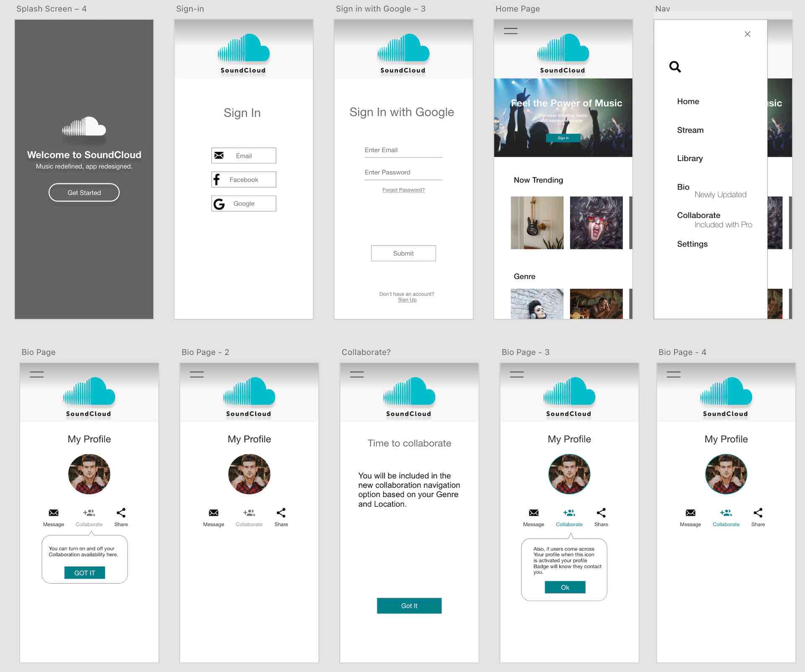Click Submit on Google sign-in screen
The width and height of the screenshot is (805, 672).
click(x=403, y=253)
